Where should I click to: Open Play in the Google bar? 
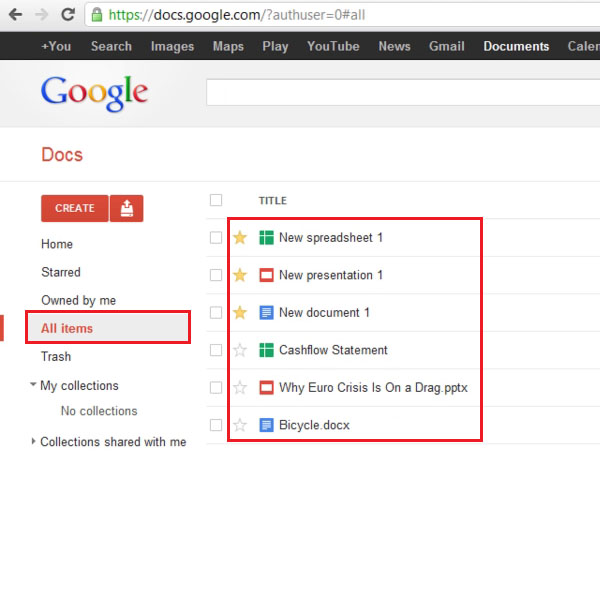point(275,46)
